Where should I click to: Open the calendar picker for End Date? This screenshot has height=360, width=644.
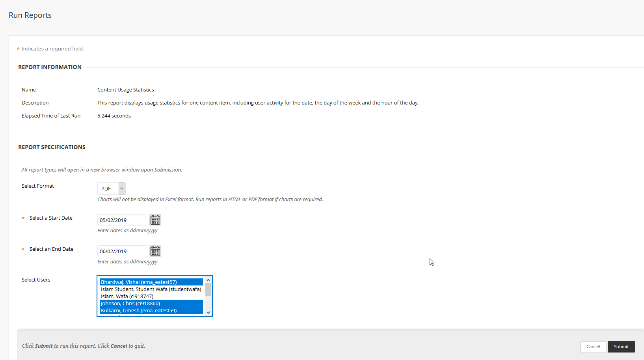[155, 251]
